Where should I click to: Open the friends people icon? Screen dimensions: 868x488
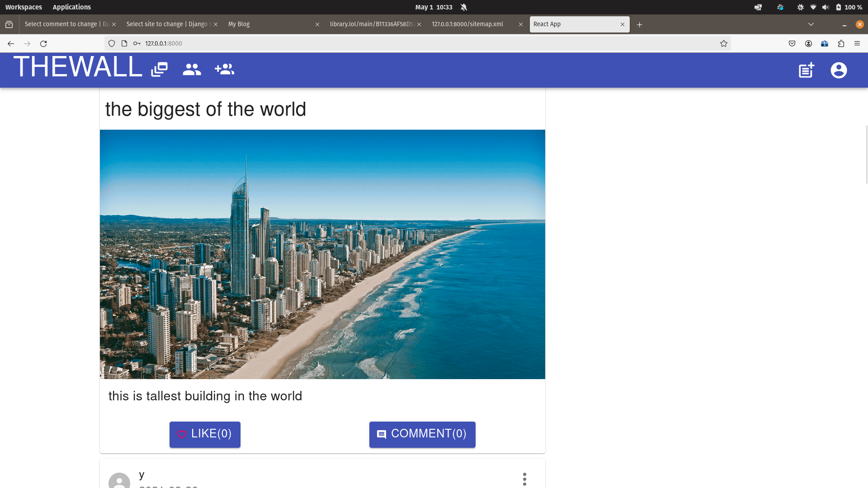[192, 70]
